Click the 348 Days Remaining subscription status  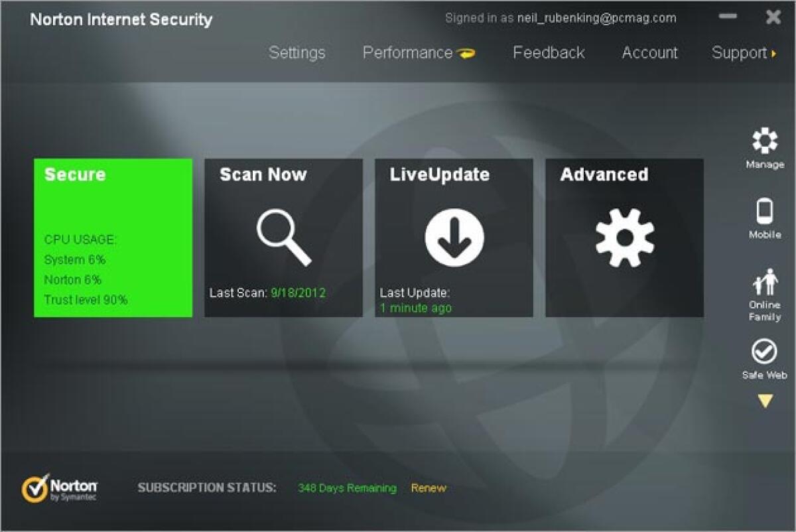point(348,487)
